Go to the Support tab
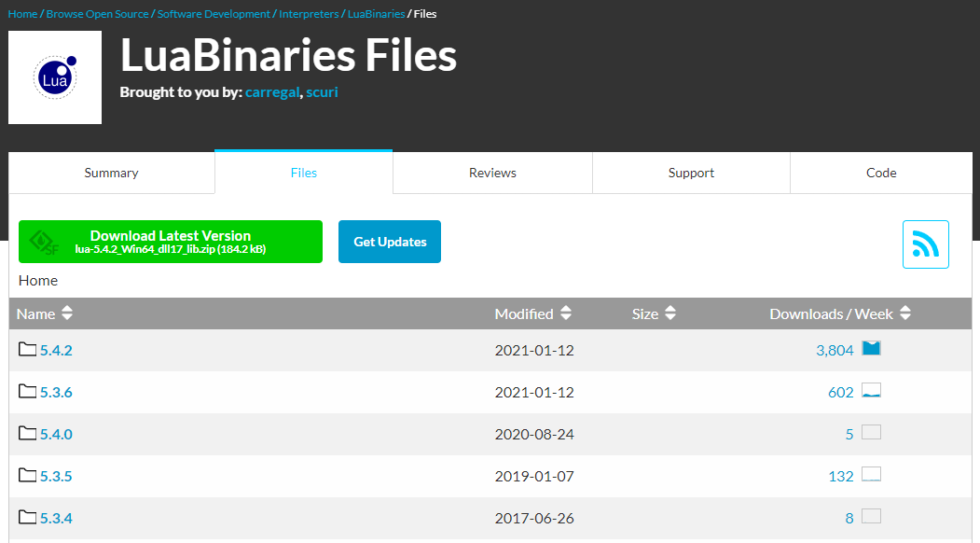Screen dimensions: 980x543 click(x=691, y=173)
